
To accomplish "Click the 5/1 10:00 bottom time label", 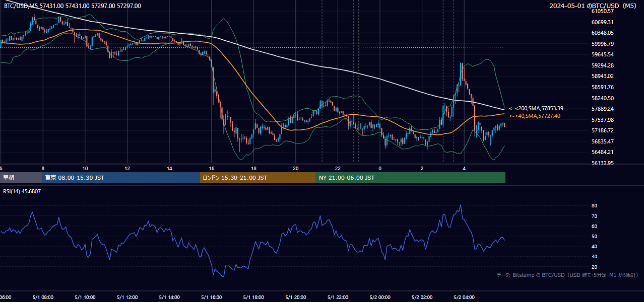I will coord(85,297).
